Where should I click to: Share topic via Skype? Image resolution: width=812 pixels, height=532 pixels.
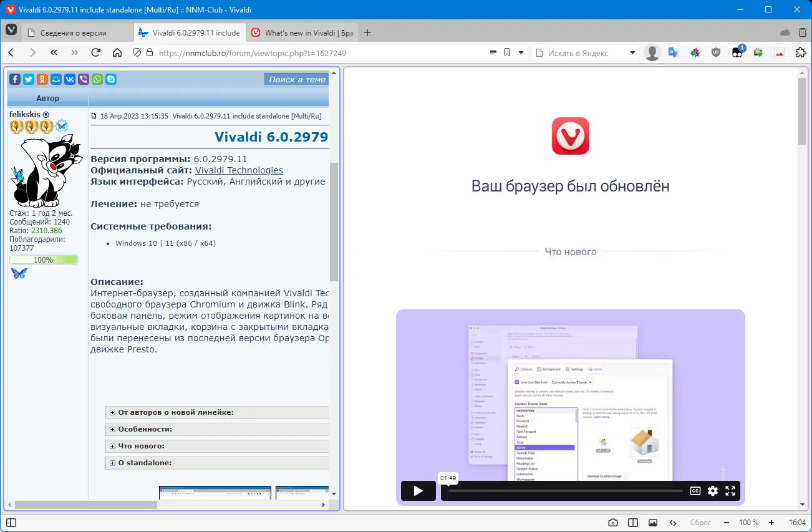111,79
